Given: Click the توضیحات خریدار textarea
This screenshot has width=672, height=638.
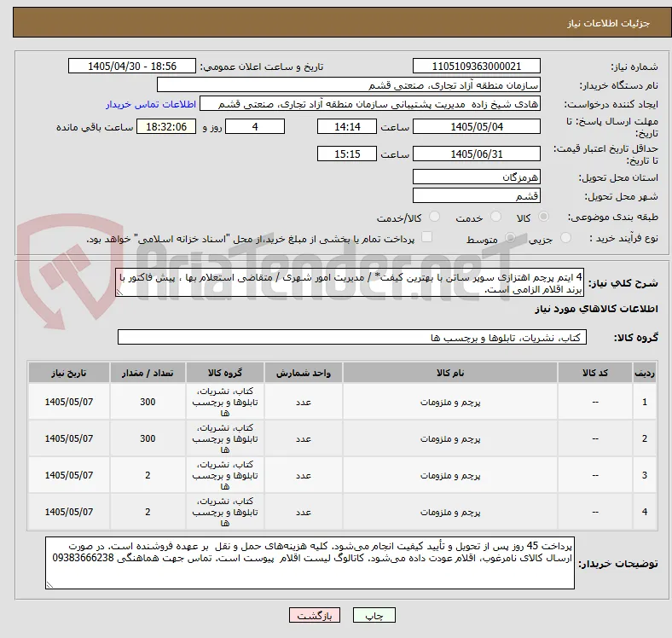Looking at the screenshot, I should pos(310,563).
